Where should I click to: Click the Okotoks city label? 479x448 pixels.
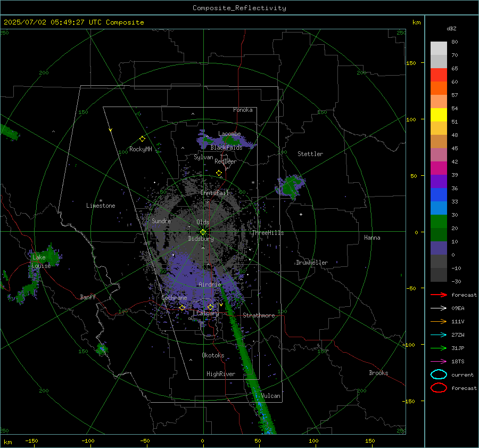click(x=213, y=355)
